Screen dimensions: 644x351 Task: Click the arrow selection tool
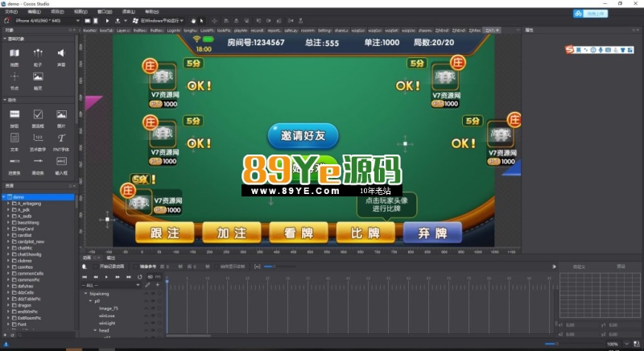[x=201, y=20]
